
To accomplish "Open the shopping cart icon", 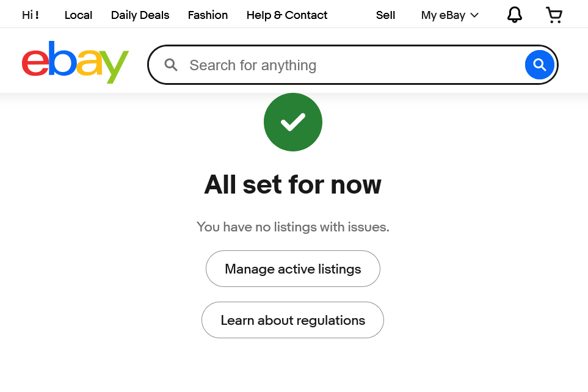I will point(554,15).
